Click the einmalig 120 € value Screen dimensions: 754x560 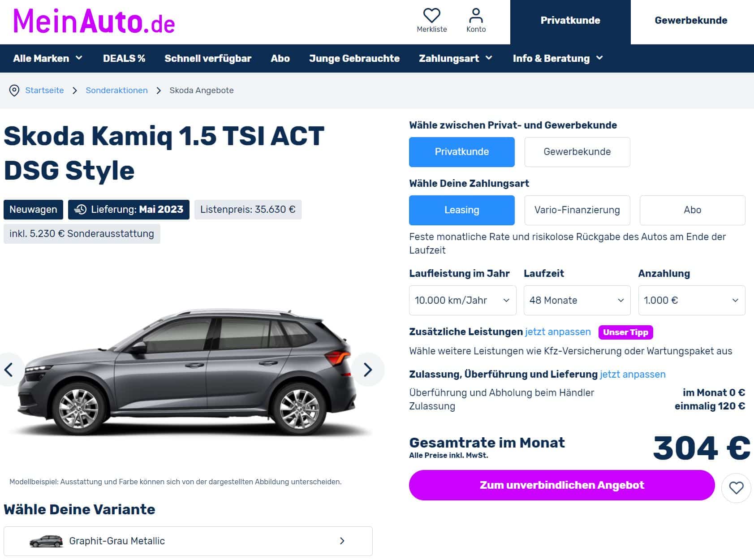click(710, 406)
